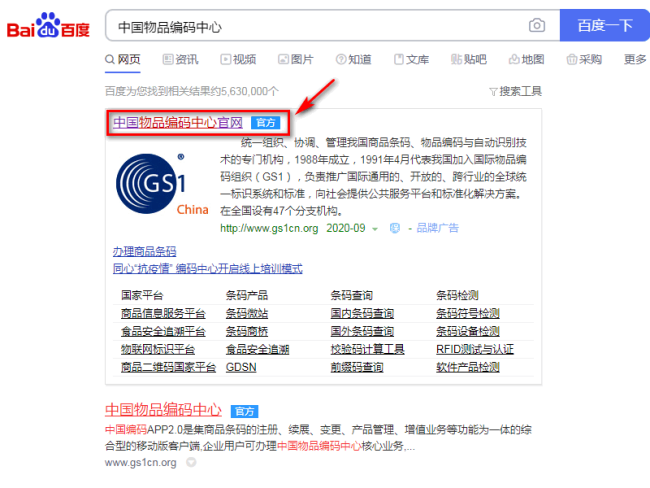Open 商品二维码国家平台 link
Image resolution: width=650 pixels, height=488 pixels.
pyautogui.click(x=168, y=367)
